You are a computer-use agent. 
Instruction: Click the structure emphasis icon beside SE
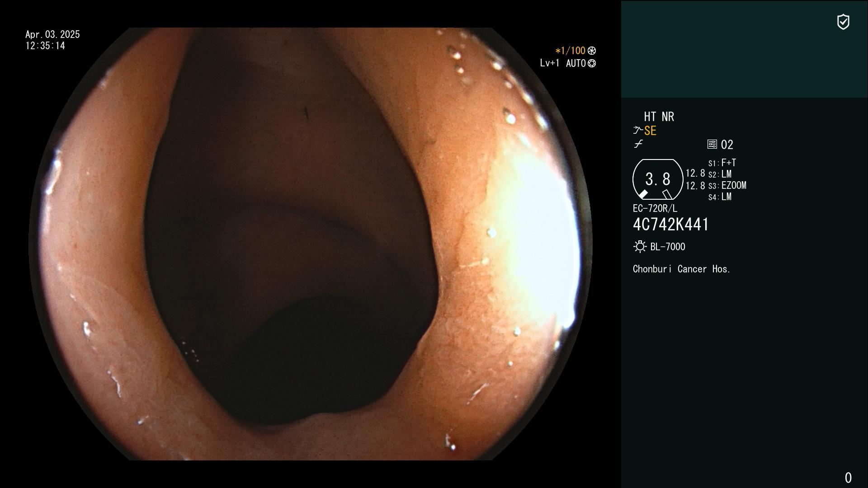point(638,131)
